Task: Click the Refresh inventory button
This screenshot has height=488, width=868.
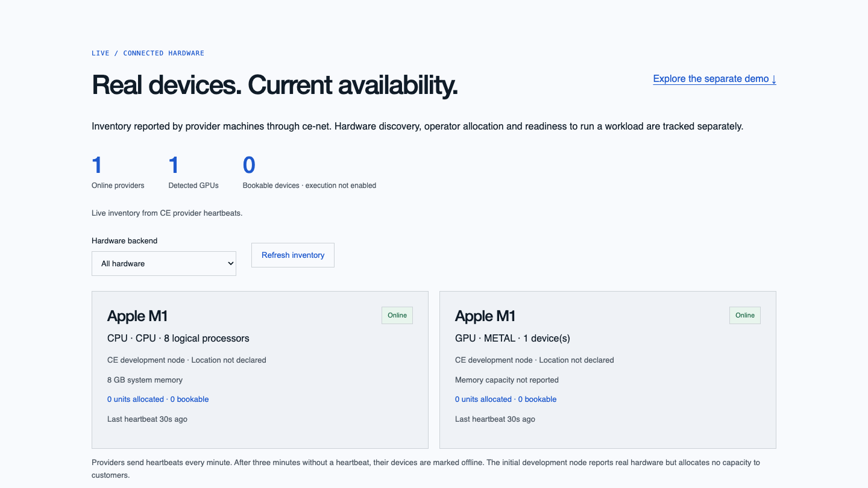Action: coord(293,255)
